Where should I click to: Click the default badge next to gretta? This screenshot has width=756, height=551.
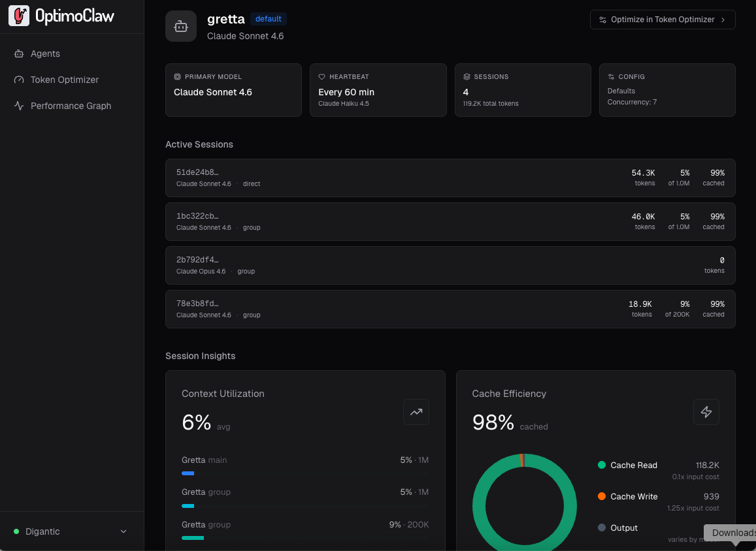[268, 19]
